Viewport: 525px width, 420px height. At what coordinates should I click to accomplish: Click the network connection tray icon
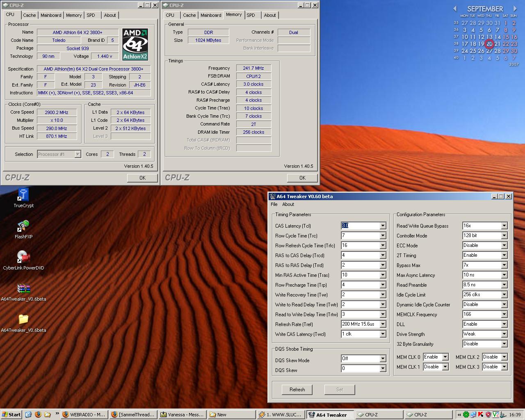[473, 415]
